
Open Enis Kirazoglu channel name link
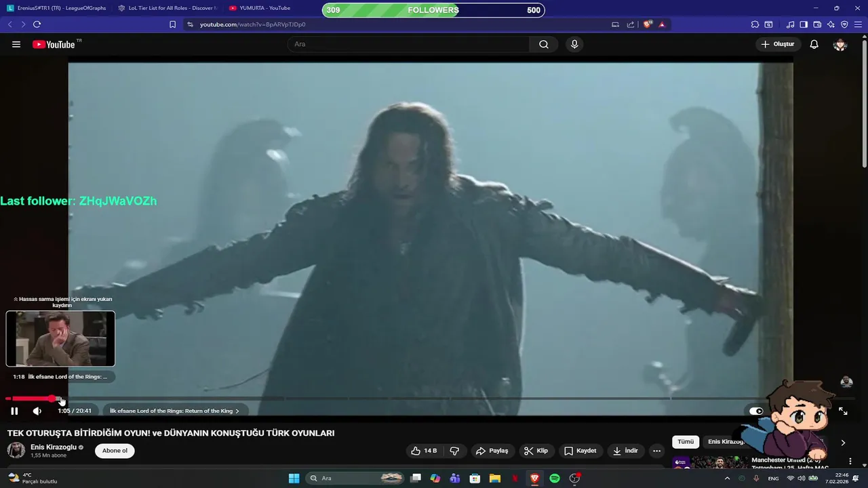point(54,447)
